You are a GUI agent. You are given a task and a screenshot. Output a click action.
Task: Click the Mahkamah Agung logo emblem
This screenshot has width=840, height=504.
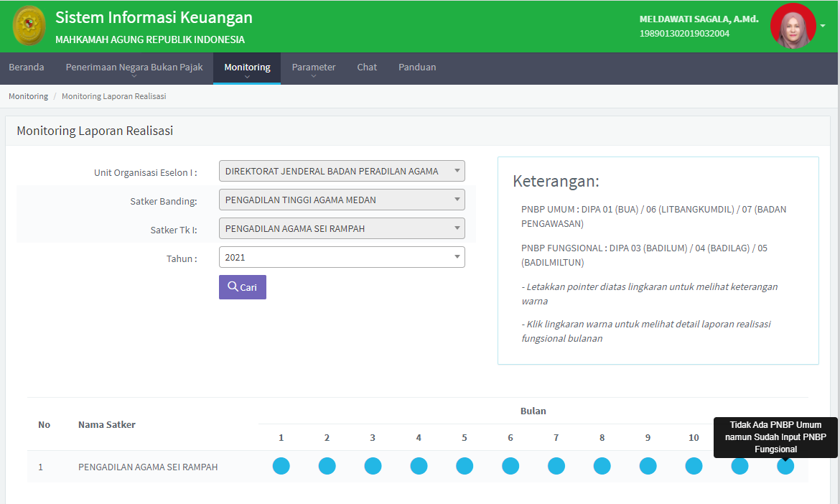click(29, 26)
